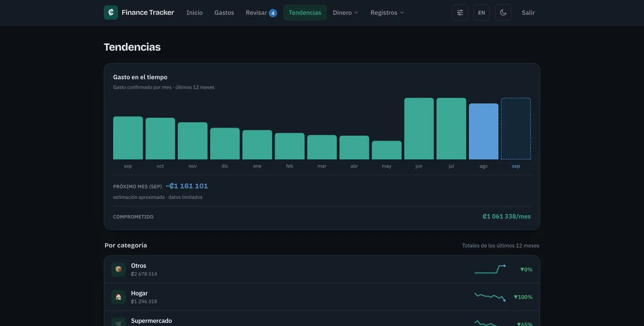This screenshot has width=644, height=326.
Task: Switch language using the EN button
Action: pyautogui.click(x=482, y=13)
